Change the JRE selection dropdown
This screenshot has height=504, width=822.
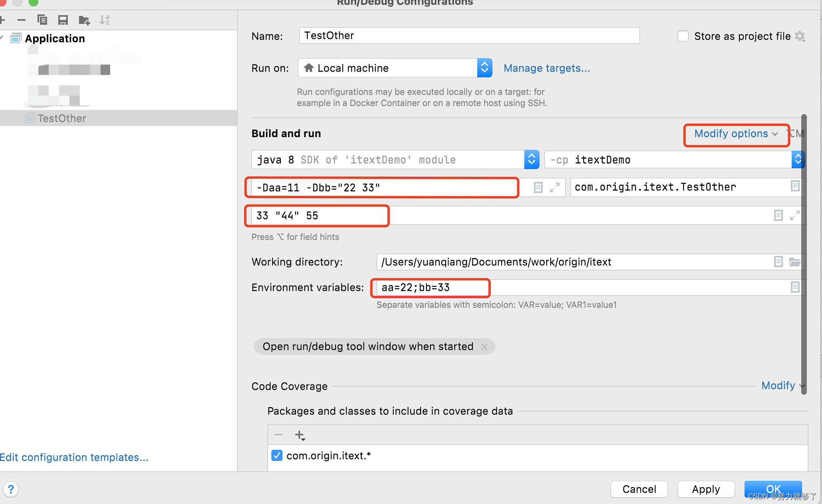coord(532,159)
